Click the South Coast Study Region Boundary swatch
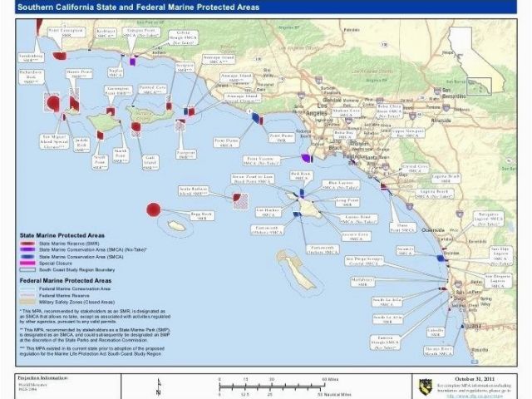Screen dimensions: 532x399 tap(27, 270)
